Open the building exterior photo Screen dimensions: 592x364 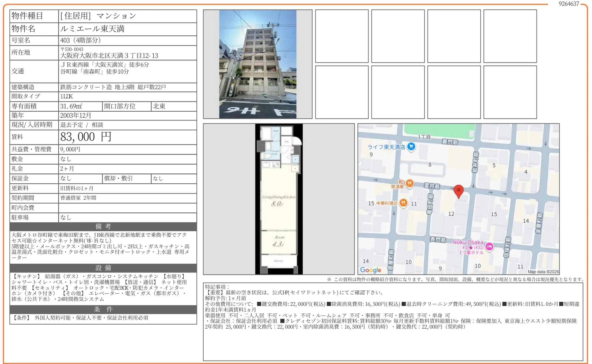click(x=257, y=64)
